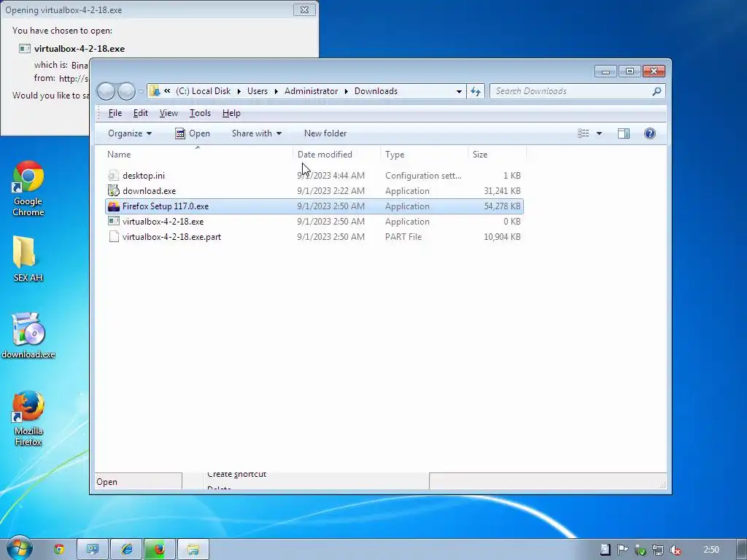Select the download.exe desktop icon

point(28,335)
